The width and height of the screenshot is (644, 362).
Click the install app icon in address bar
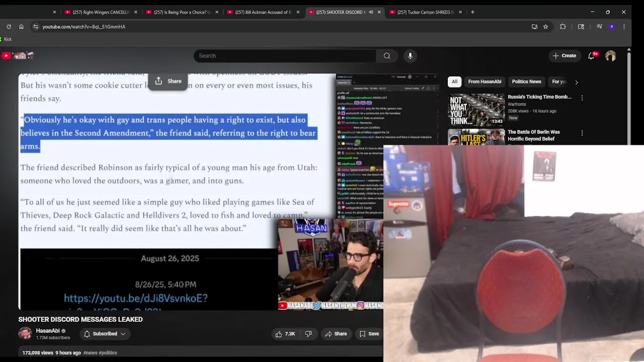coord(534,27)
